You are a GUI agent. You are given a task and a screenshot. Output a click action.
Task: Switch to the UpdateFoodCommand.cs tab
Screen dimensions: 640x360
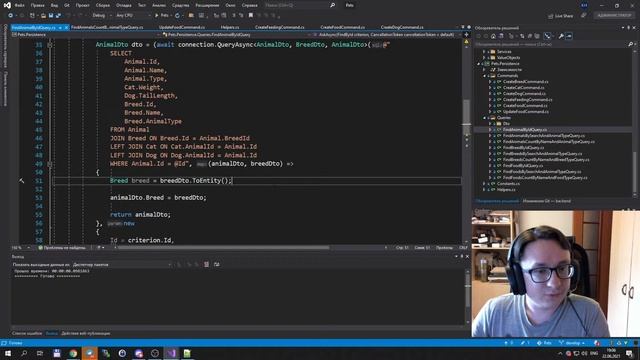[182, 27]
